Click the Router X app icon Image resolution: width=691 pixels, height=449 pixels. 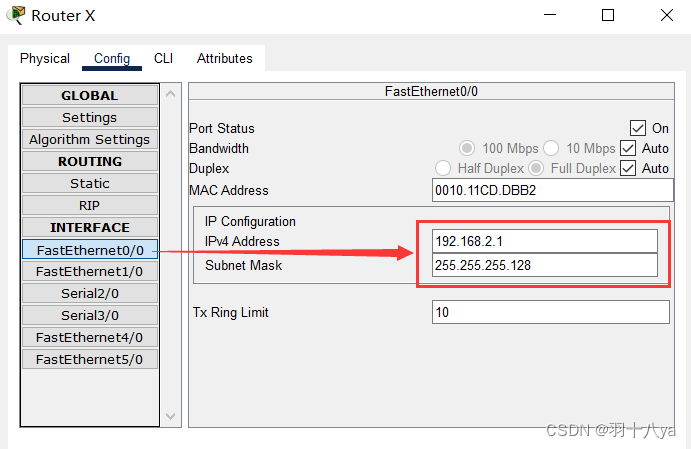click(x=16, y=16)
